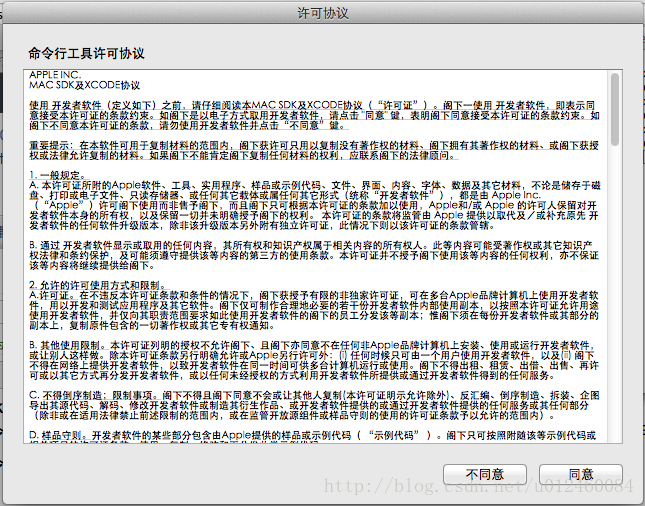Click the line MAC SDK及XCODE协议
645x506 pixels.
(x=84, y=85)
